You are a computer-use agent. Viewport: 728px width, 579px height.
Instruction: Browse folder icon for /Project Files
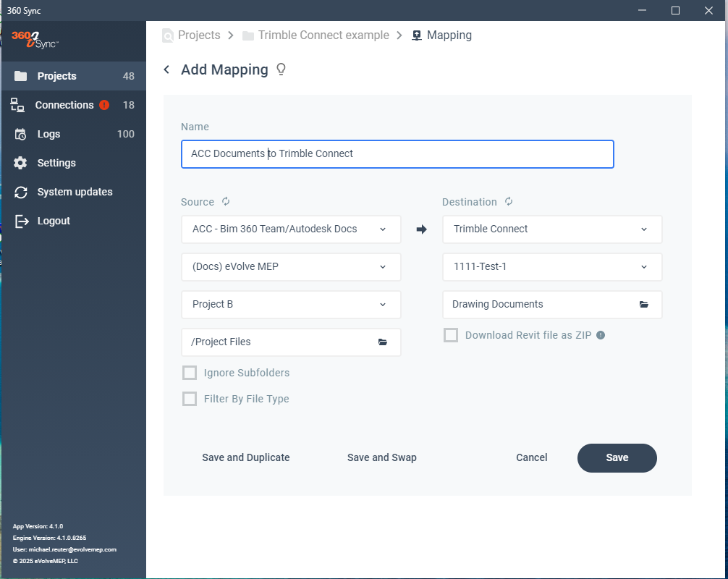coord(383,342)
